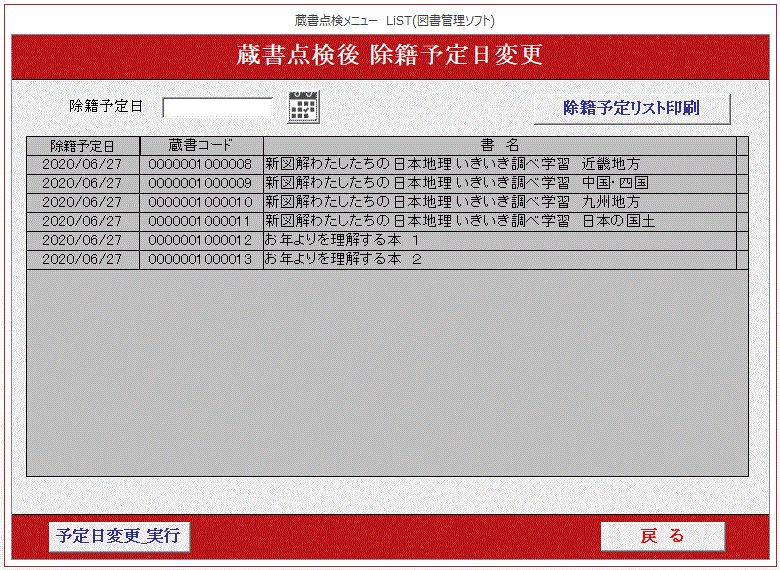780x570 pixels.
Task: Click the date cell for code 0000001000008
Action: point(83,165)
